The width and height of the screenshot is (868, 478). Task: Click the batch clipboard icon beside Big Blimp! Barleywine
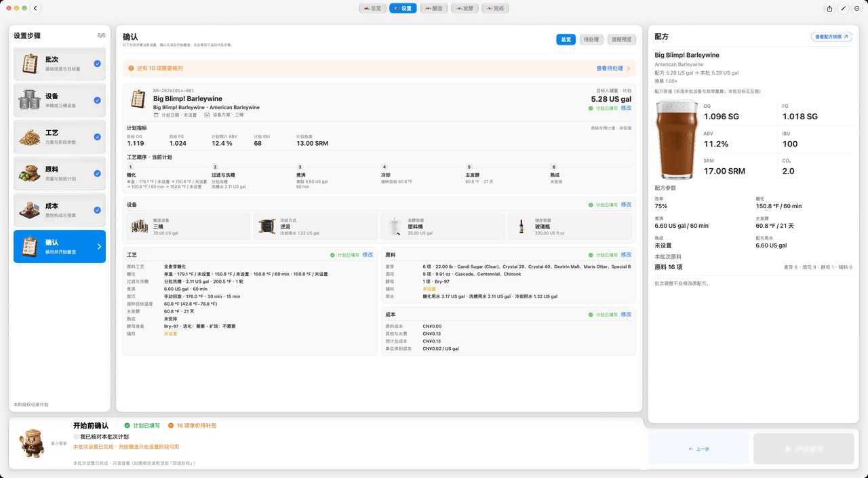[139, 100]
